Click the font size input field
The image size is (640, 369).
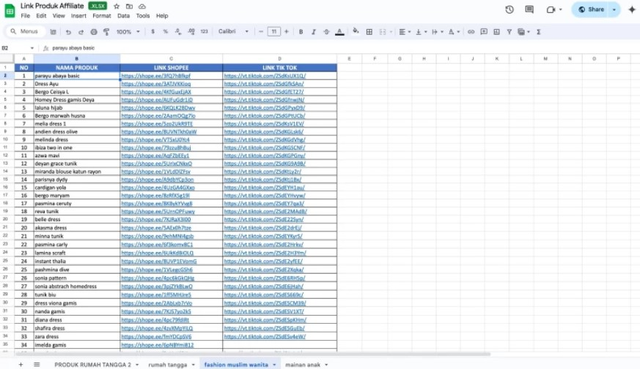click(x=274, y=31)
